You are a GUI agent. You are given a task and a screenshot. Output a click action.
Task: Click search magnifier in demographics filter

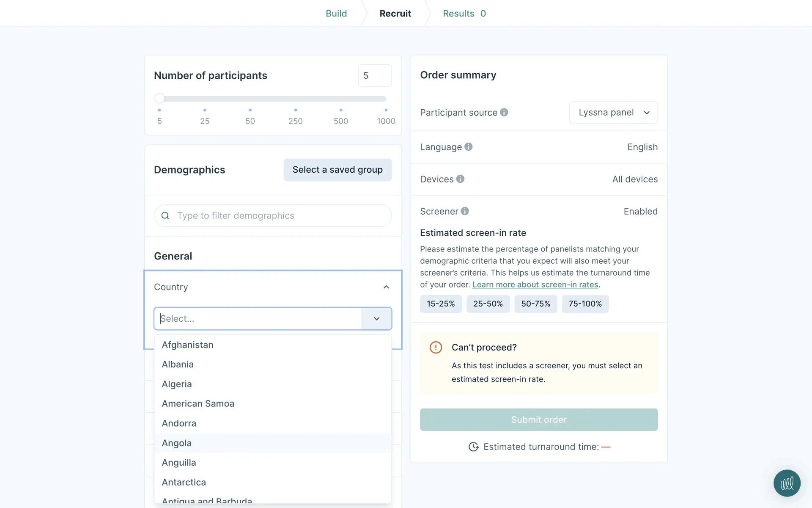coord(165,216)
